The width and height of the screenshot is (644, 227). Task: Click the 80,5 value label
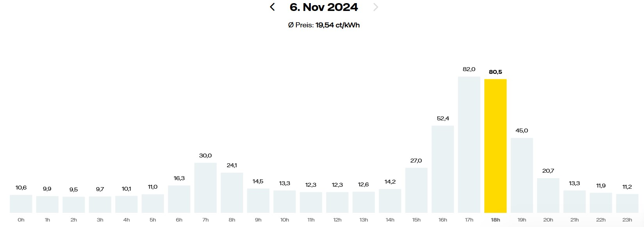pos(495,72)
